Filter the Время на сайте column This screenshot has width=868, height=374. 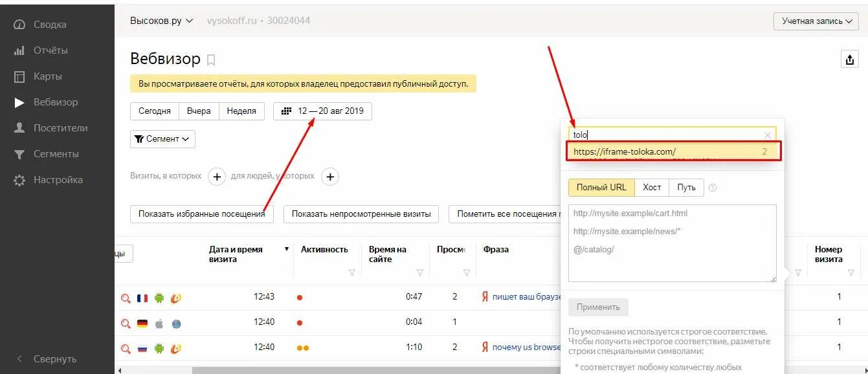tap(420, 273)
